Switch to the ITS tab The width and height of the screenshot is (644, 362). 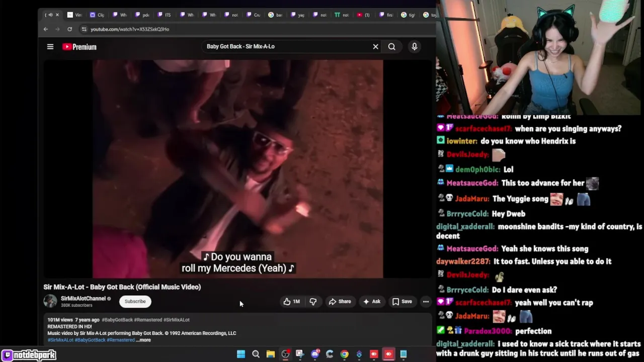(164, 15)
